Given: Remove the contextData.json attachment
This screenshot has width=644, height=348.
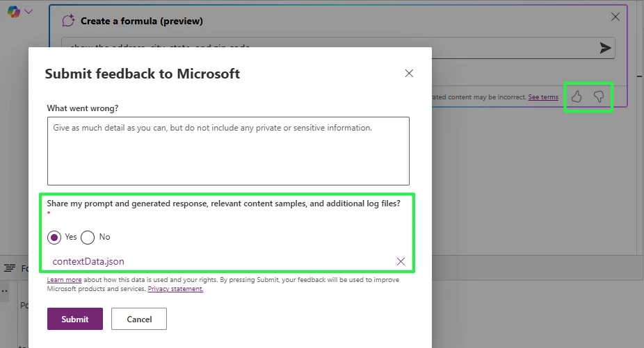Looking at the screenshot, I should point(401,261).
